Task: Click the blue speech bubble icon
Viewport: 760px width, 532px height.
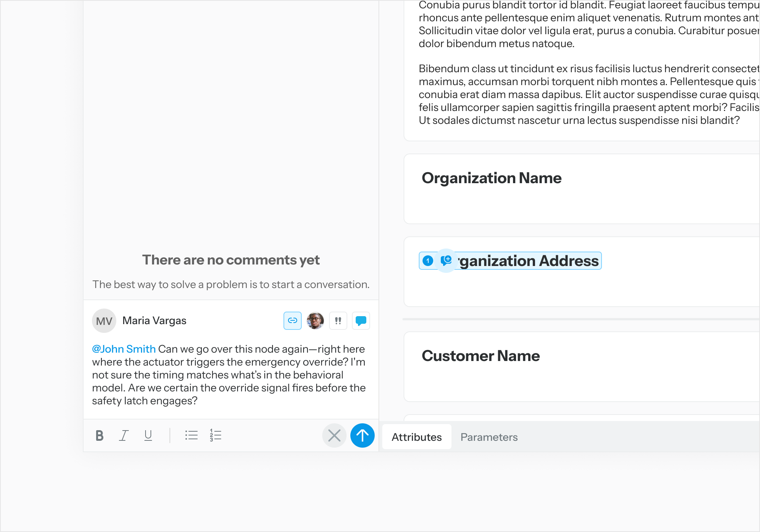Action: (x=361, y=321)
